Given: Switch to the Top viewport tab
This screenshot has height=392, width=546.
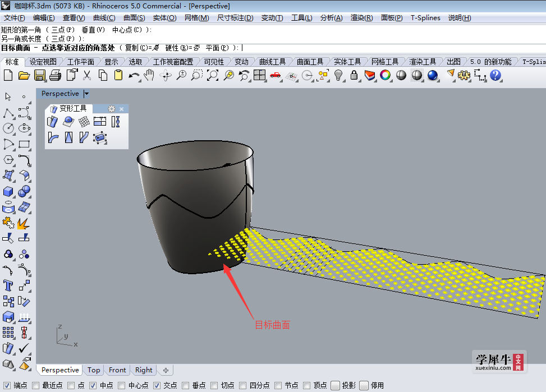Looking at the screenshot, I should tap(94, 370).
